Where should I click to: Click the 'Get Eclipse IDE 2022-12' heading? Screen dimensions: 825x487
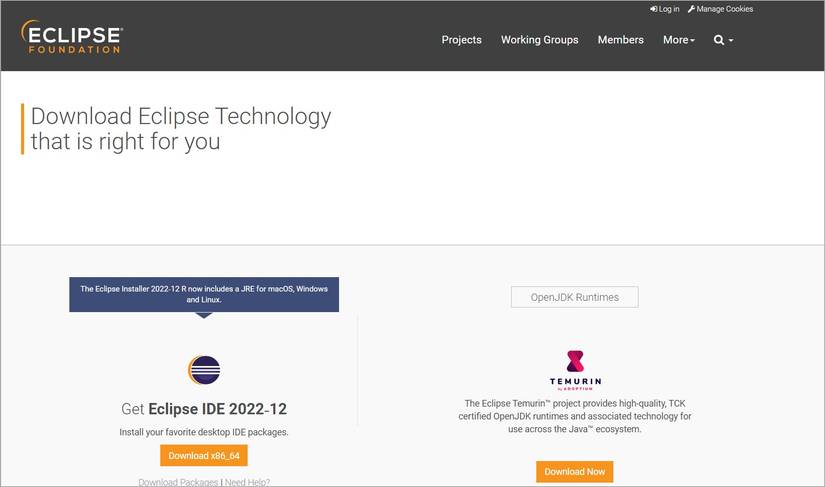pos(204,409)
